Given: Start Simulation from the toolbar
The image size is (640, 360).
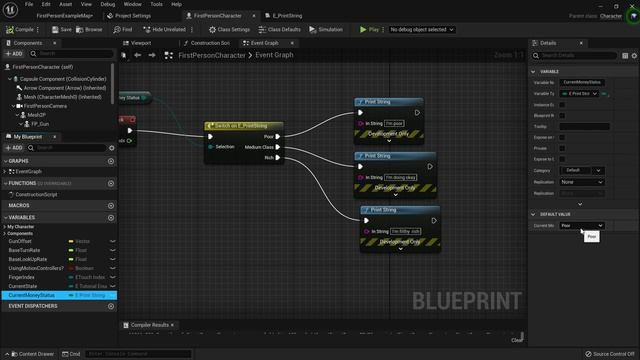Looking at the screenshot, I should click(x=326, y=29).
